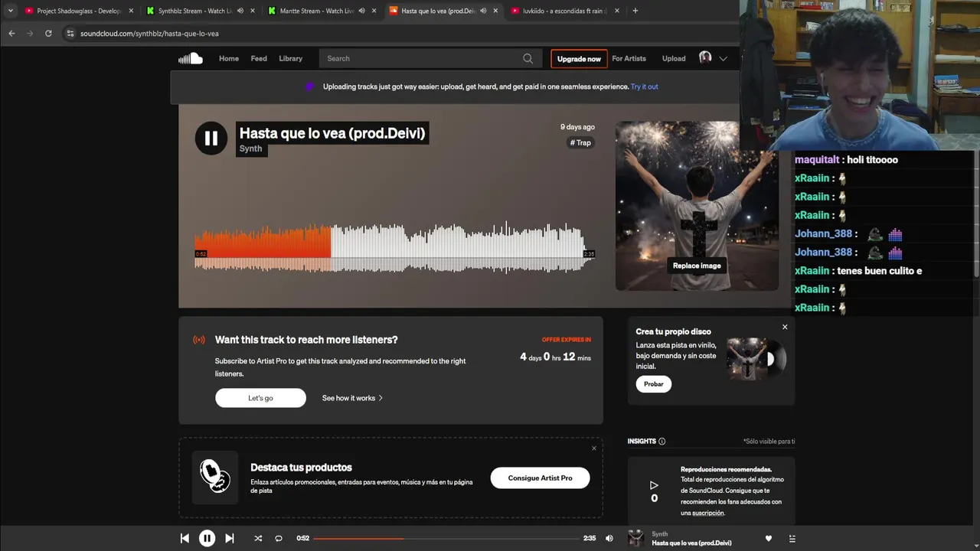Click browser forward arrow
Screen dimensions: 980x551
point(30,34)
